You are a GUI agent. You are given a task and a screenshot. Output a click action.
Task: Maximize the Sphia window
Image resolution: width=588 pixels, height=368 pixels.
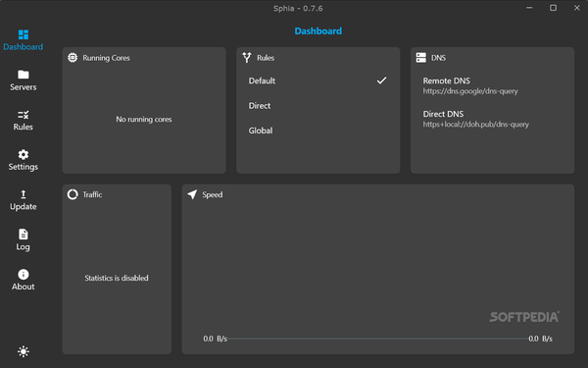(x=553, y=8)
